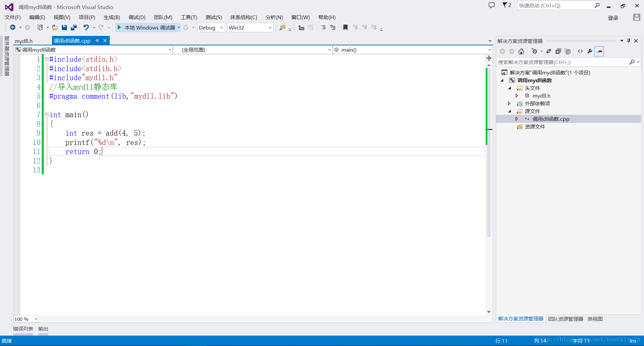Image resolution: width=644 pixels, height=346 pixels.
Task: Toggle preview selected items in Solution Explorer
Action: pos(599,51)
